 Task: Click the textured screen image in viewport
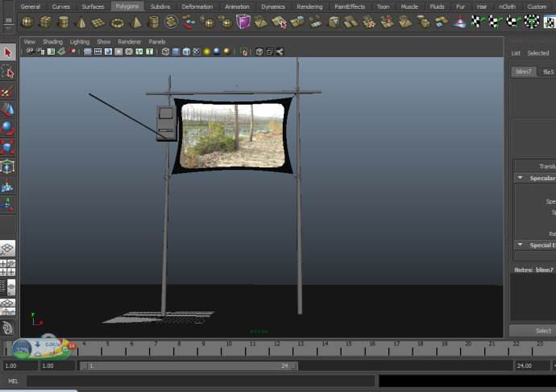[233, 135]
